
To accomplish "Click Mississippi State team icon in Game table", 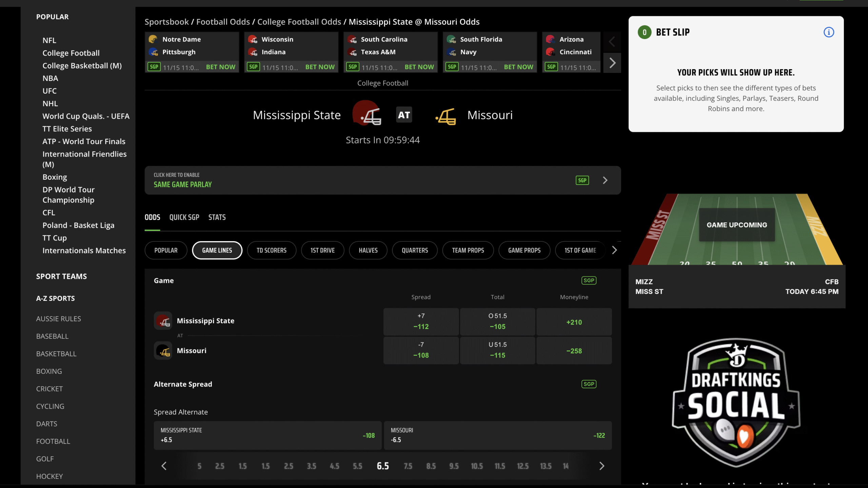I will pos(163,321).
